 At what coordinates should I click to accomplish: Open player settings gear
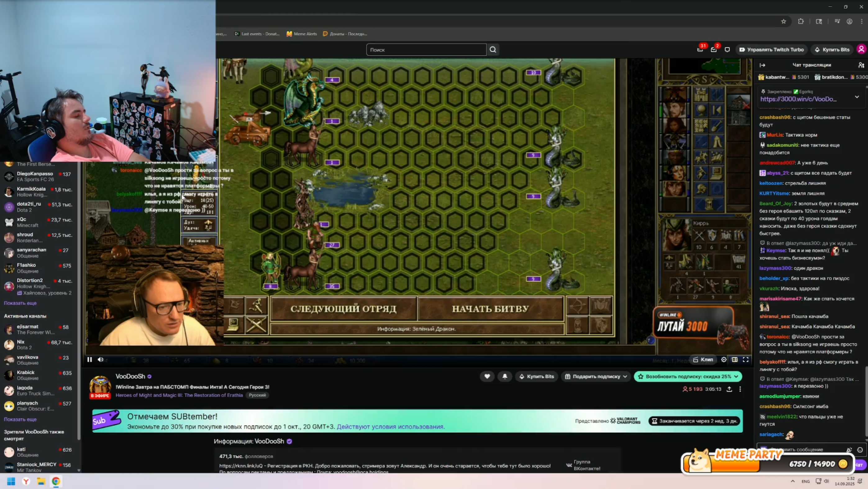pos(724,359)
